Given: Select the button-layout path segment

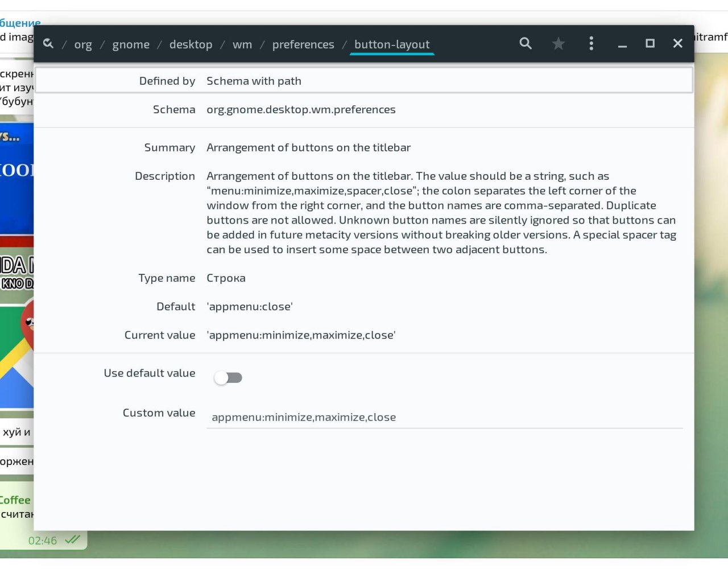Looking at the screenshot, I should point(392,44).
